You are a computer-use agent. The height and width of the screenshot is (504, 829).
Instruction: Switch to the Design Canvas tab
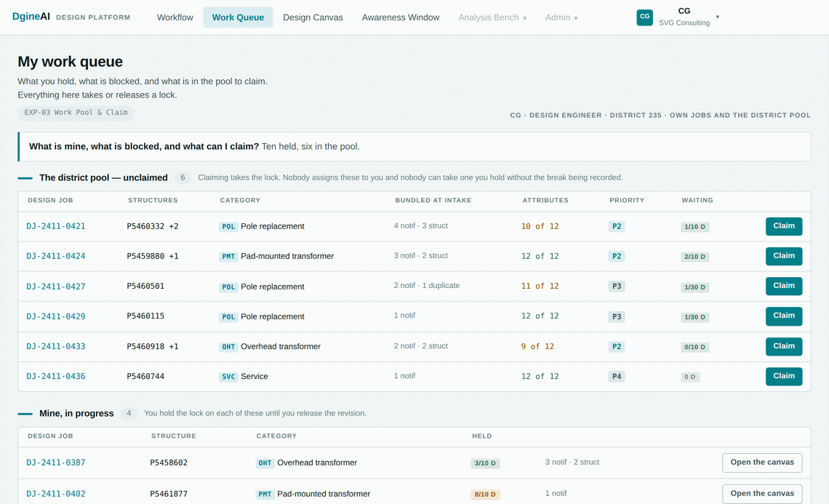[x=313, y=17]
